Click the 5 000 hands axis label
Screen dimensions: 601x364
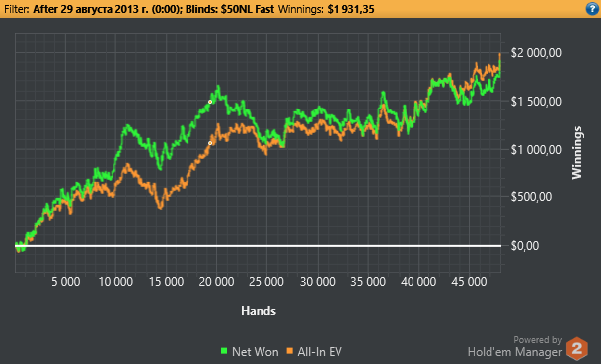click(x=66, y=282)
